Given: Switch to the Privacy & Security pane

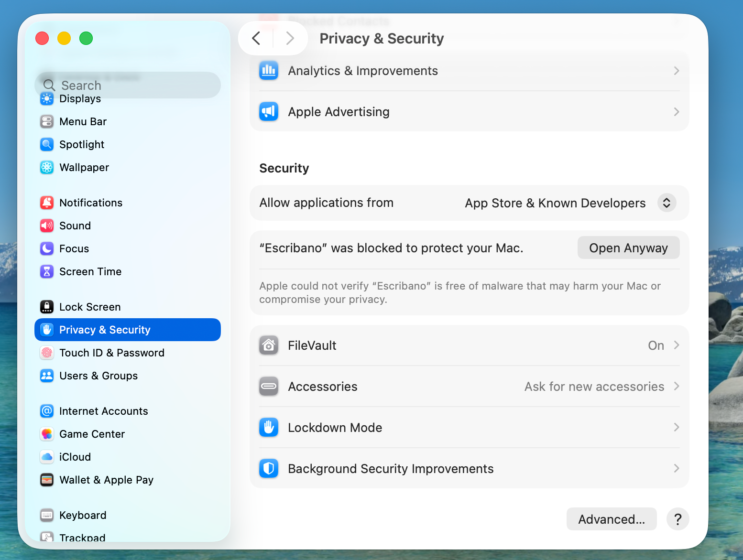Looking at the screenshot, I should [105, 330].
